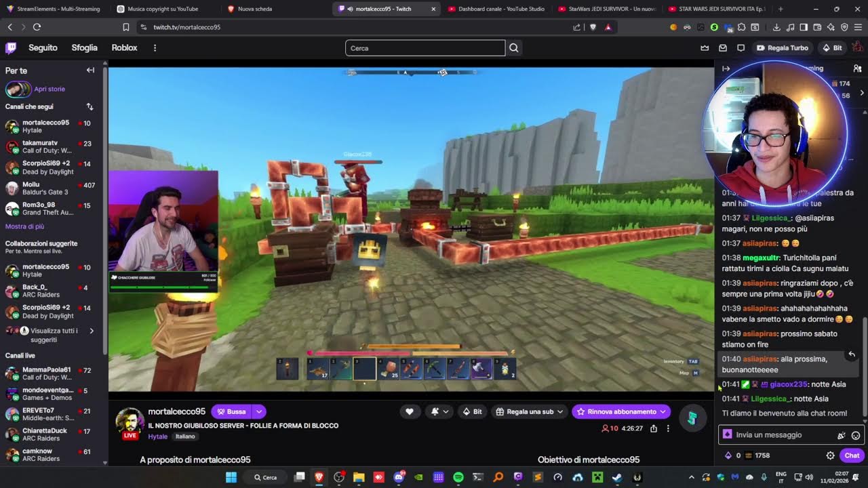
Task: Open the Sfoglia browse page
Action: click(85, 47)
